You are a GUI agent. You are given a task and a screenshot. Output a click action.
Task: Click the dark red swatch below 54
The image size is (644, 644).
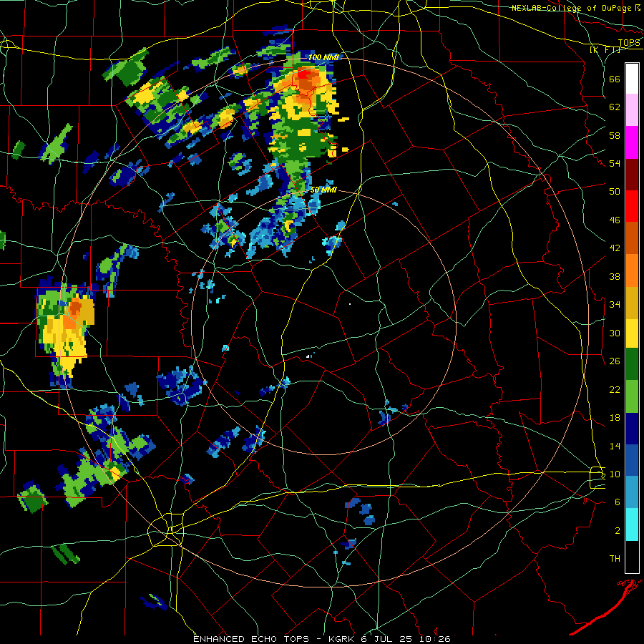click(x=632, y=175)
